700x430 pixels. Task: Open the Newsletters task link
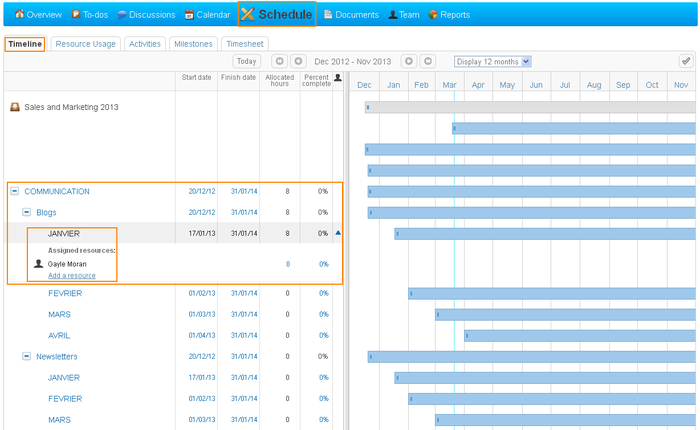point(57,356)
